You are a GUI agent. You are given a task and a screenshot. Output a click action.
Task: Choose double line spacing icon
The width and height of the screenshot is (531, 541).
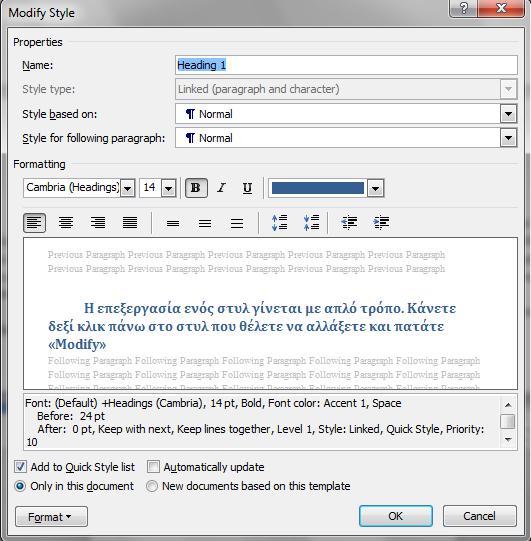coord(237,223)
